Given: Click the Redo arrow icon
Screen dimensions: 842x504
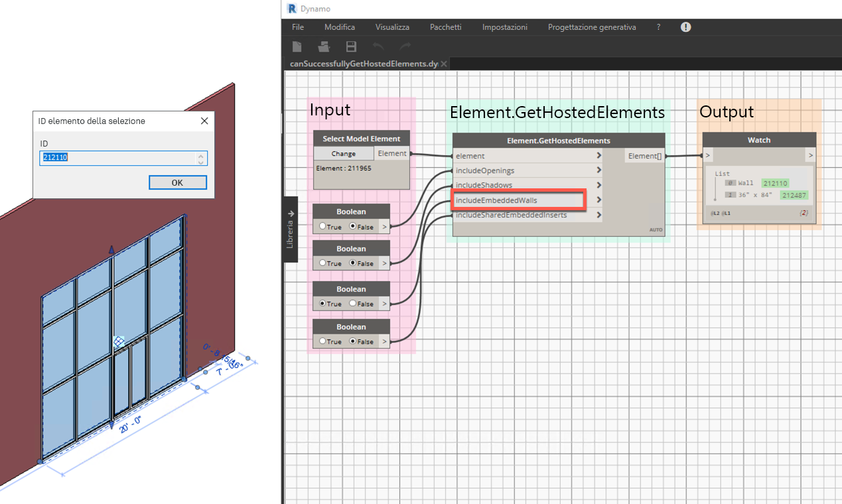Looking at the screenshot, I should [x=405, y=46].
